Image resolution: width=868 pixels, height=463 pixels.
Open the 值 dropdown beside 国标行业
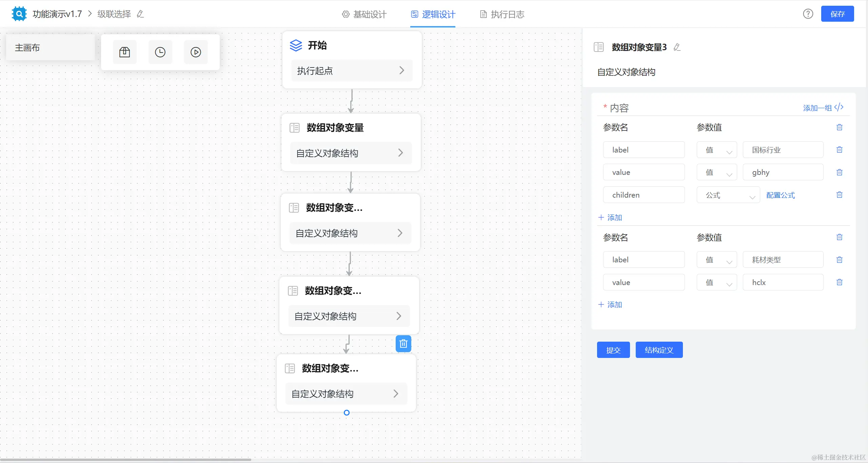point(716,150)
